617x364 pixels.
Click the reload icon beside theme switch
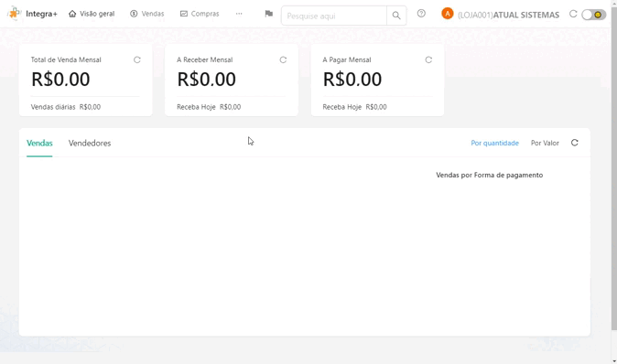pos(573,14)
